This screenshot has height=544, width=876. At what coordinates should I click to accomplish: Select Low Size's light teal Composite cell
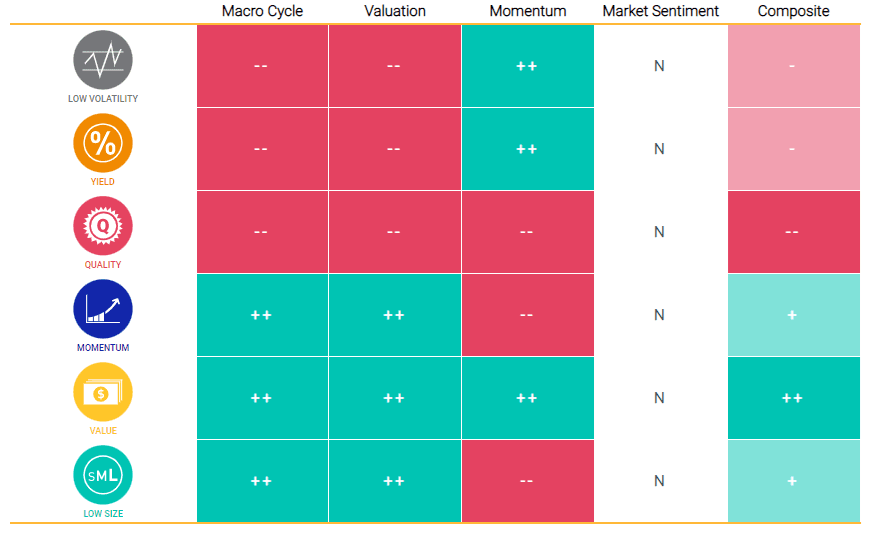click(x=793, y=481)
